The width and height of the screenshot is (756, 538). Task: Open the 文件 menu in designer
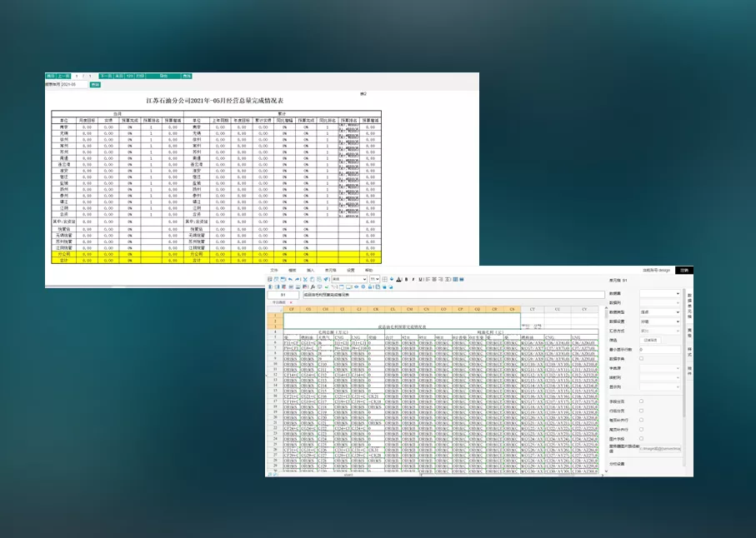pyautogui.click(x=274, y=270)
